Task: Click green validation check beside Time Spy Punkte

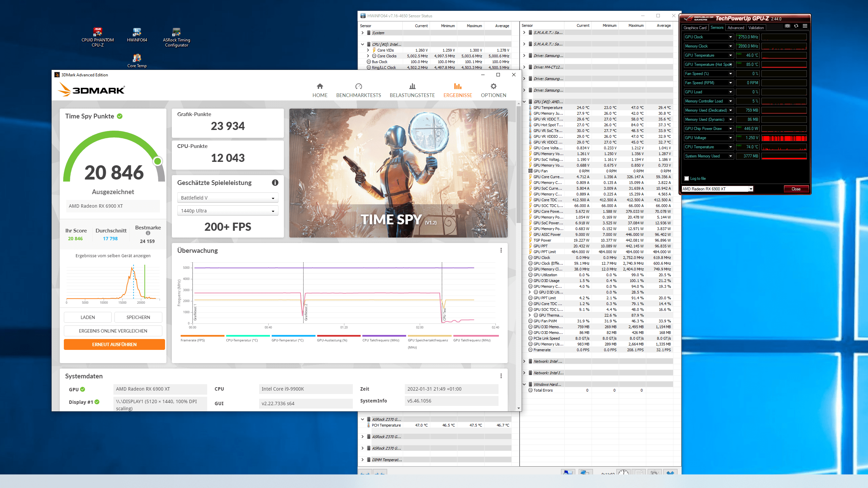Action: (120, 116)
